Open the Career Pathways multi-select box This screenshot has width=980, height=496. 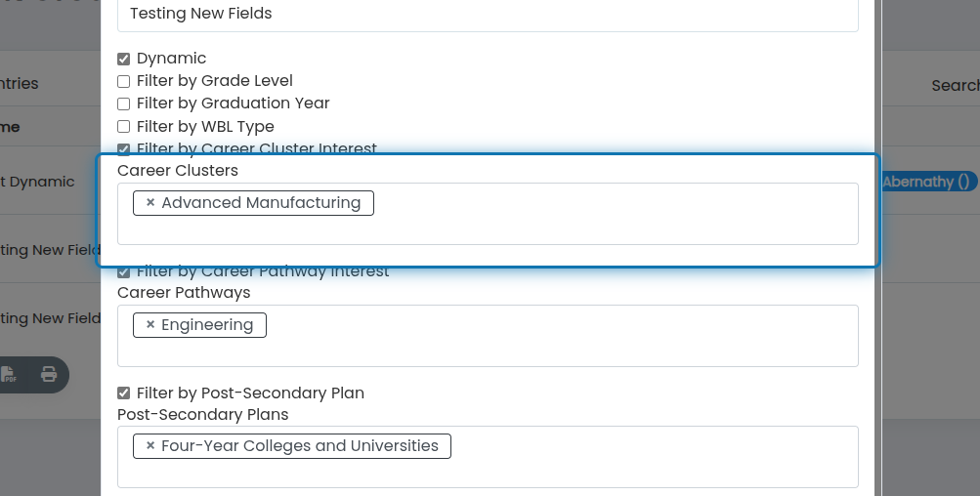coord(488,336)
